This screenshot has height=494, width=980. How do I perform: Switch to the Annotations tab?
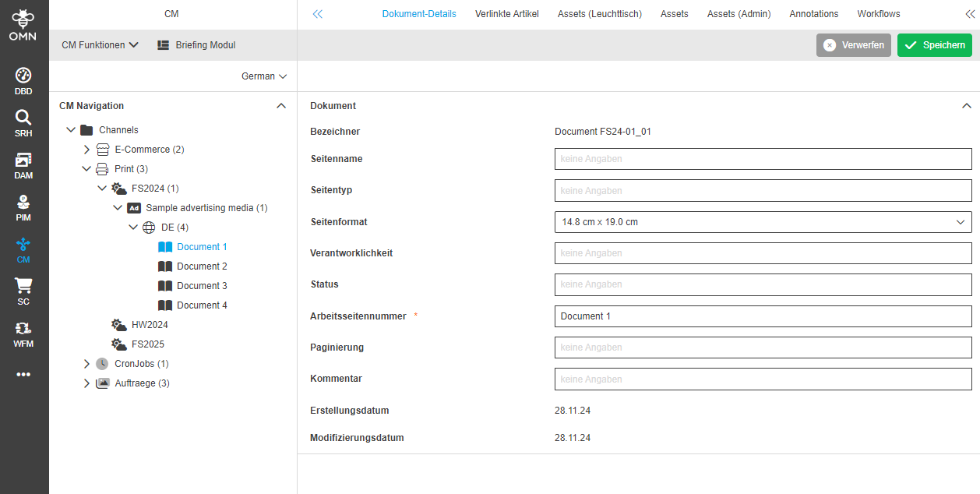click(x=813, y=14)
